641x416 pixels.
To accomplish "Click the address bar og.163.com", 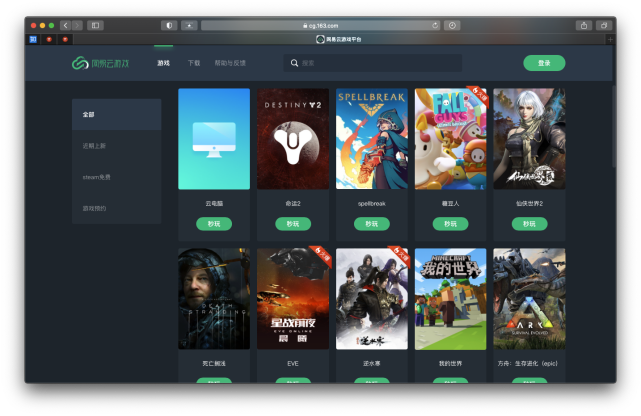I will 320,25.
